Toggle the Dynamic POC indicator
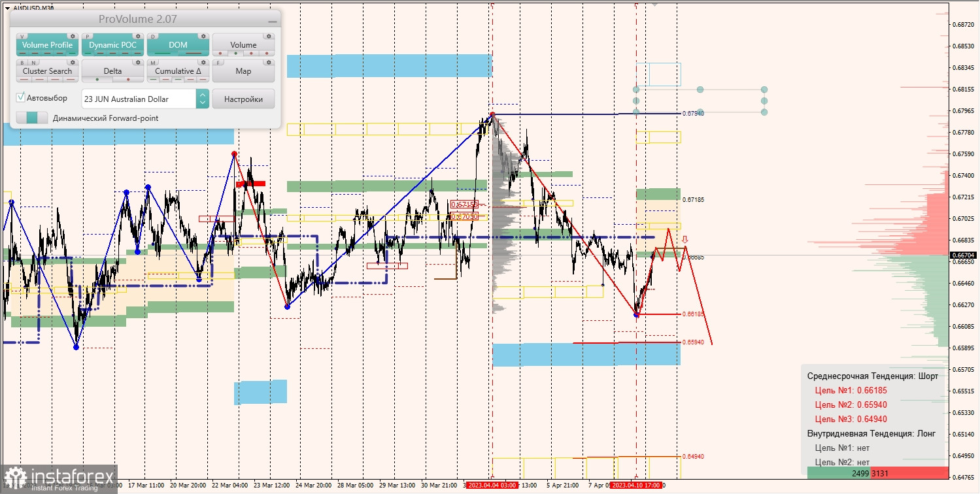 112,45
